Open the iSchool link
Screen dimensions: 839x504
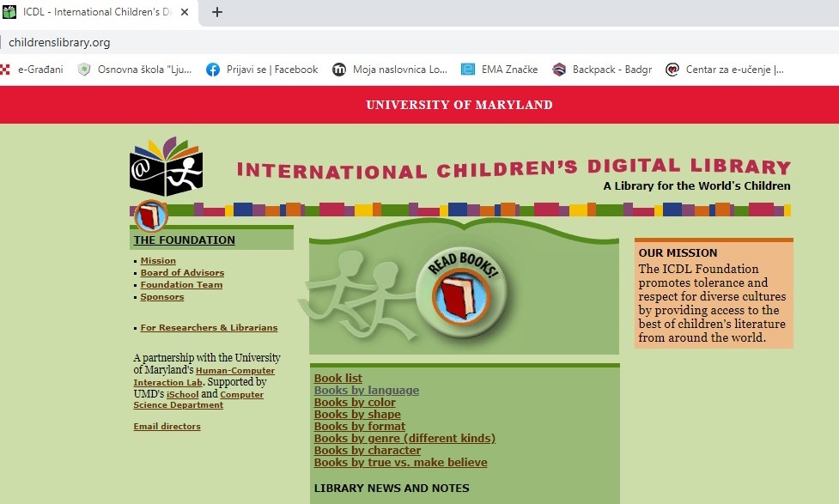point(182,394)
